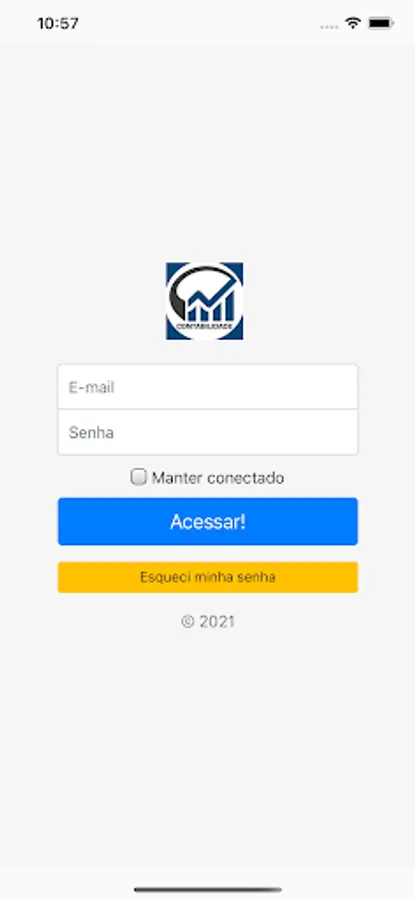Screen dimensions: 415x900
Task: Tap the Senha placeholder text
Action: (x=91, y=432)
